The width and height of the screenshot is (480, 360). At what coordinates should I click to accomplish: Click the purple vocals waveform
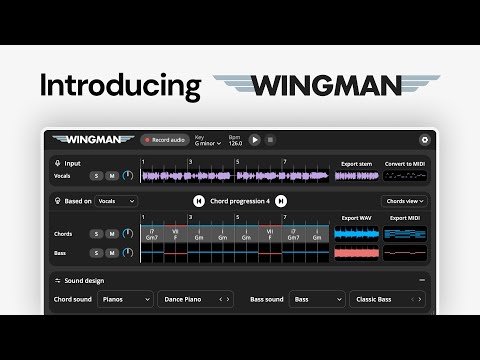235,176
